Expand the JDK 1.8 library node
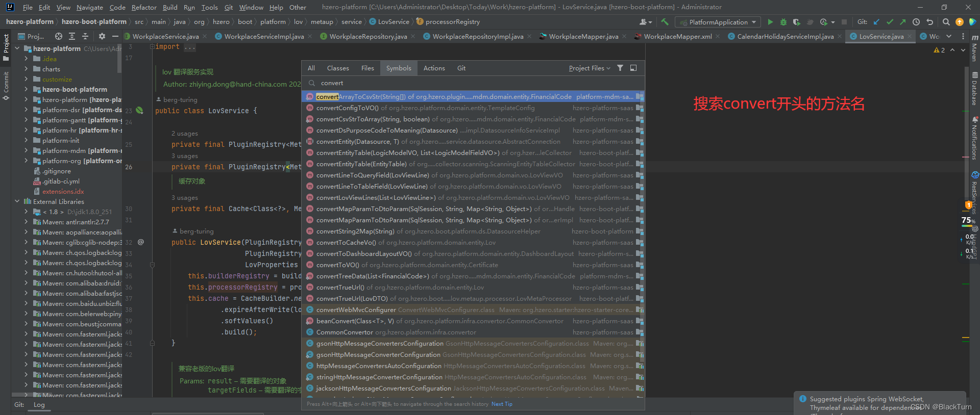The image size is (980, 415). 26,212
